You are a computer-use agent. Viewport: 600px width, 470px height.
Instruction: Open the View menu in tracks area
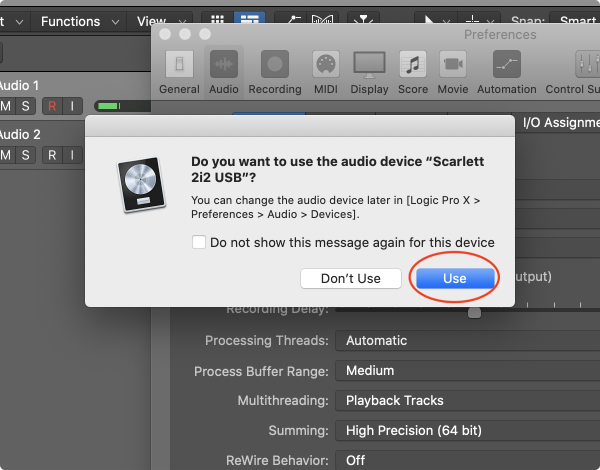tap(161, 21)
